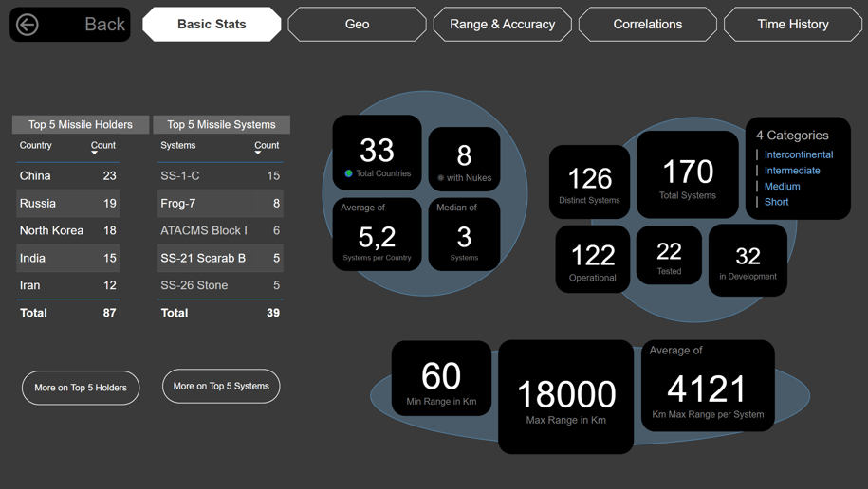Click the 5,2 Systems per Country card
Image resolution: width=868 pixels, height=489 pixels.
point(377,234)
